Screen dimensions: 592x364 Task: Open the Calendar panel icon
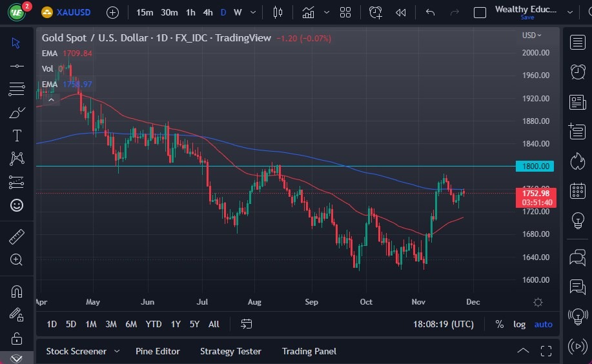[578, 191]
